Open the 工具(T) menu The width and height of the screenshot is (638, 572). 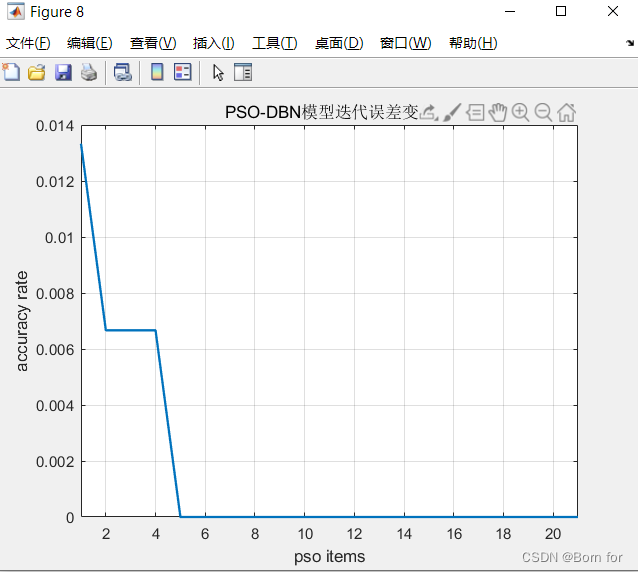[x=275, y=43]
